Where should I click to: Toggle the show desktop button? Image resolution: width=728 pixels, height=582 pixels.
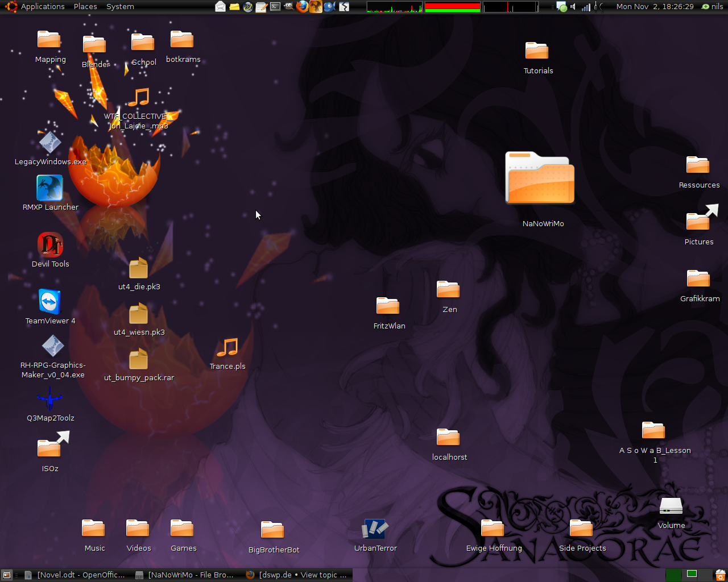tap(7, 575)
